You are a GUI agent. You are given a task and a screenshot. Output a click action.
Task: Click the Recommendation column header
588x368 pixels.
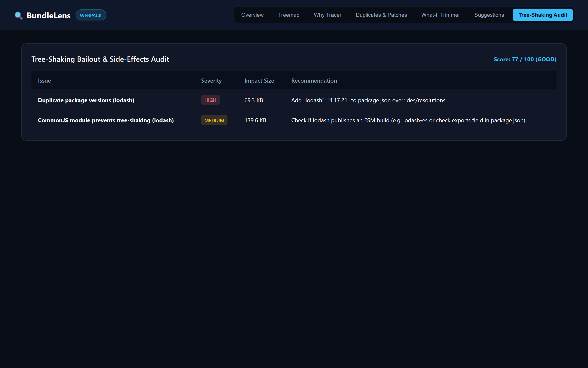pos(314,81)
